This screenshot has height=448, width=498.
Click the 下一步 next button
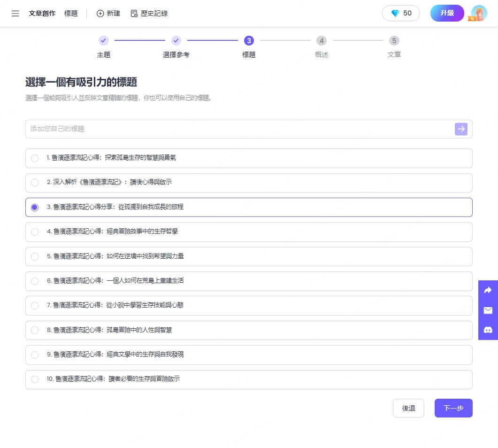point(453,408)
